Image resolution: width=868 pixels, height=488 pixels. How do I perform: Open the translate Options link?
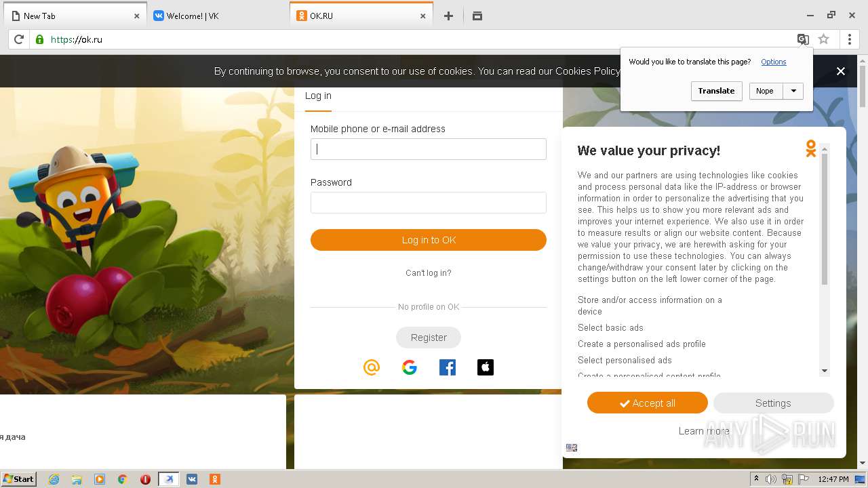point(773,62)
